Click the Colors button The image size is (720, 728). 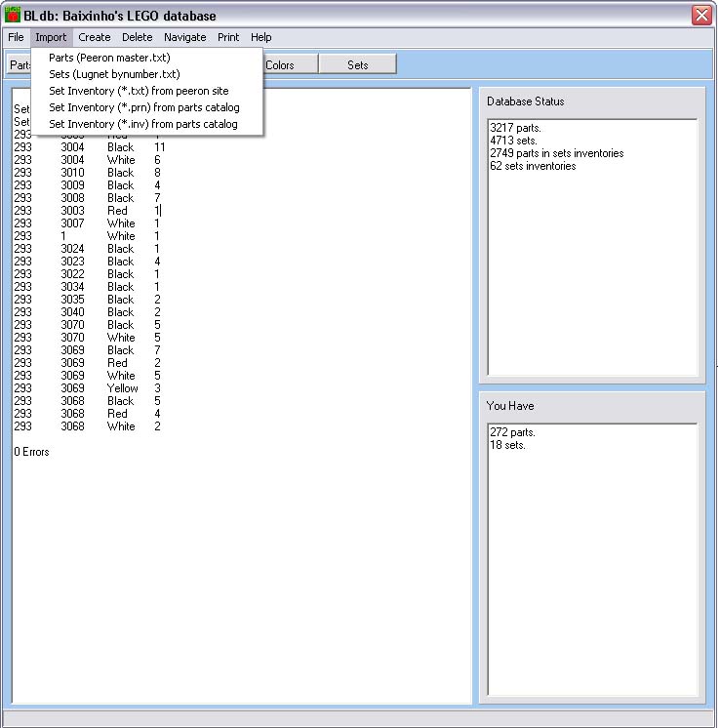coord(291,65)
